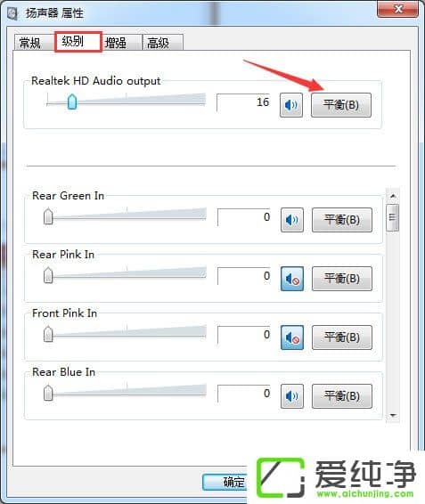Click the Realtek output volume value field
425x504 pixels.
pyautogui.click(x=243, y=102)
